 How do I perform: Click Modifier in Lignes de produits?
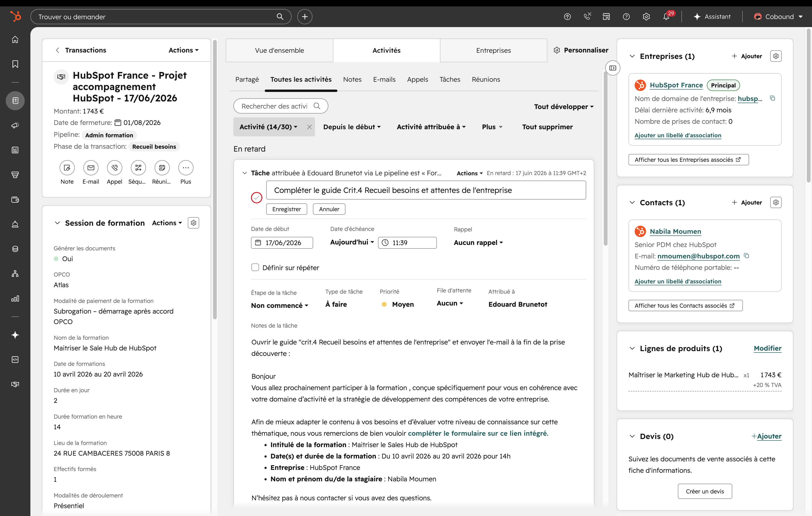pyautogui.click(x=768, y=348)
